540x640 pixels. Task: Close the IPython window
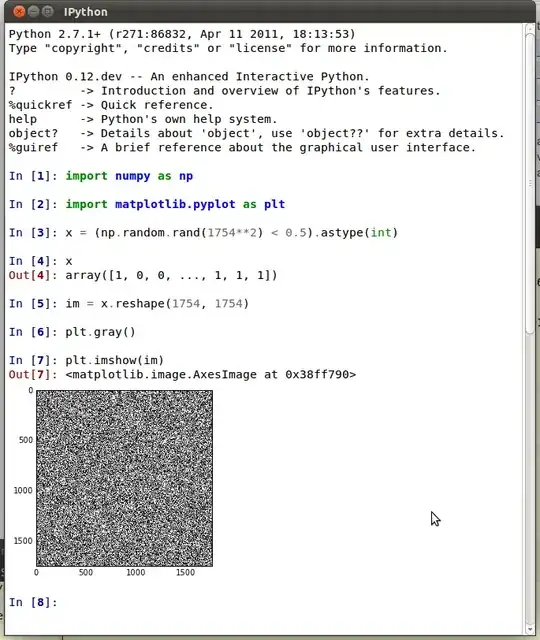pyautogui.click(x=19, y=11)
